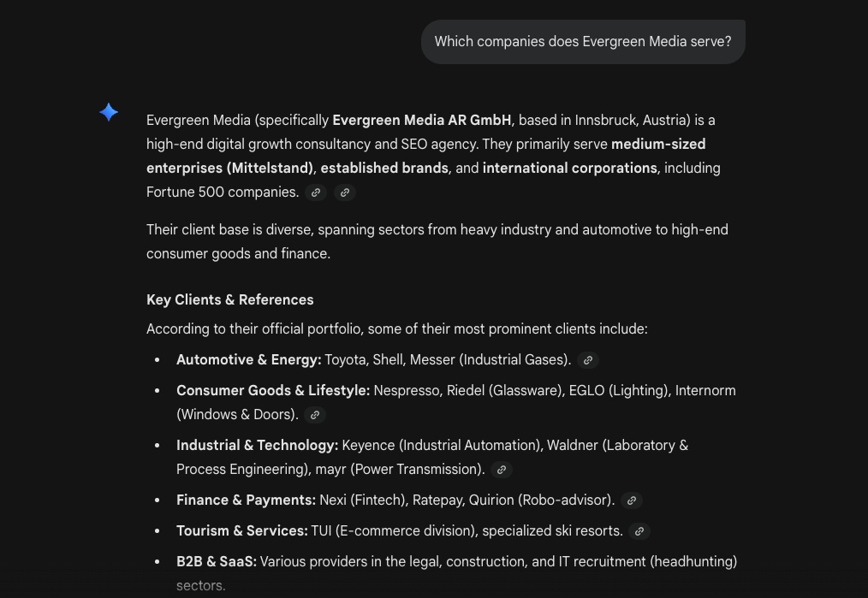This screenshot has height=598, width=868.
Task: Open source link after Internorm (Windows & Doors)
Action: pos(315,415)
